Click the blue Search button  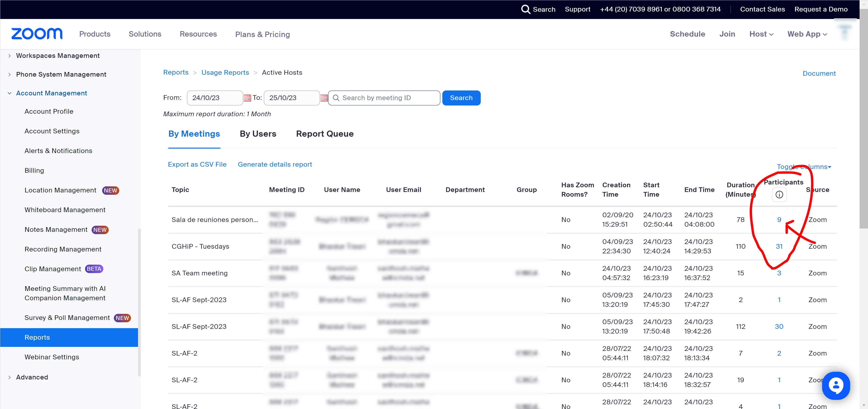pyautogui.click(x=461, y=98)
